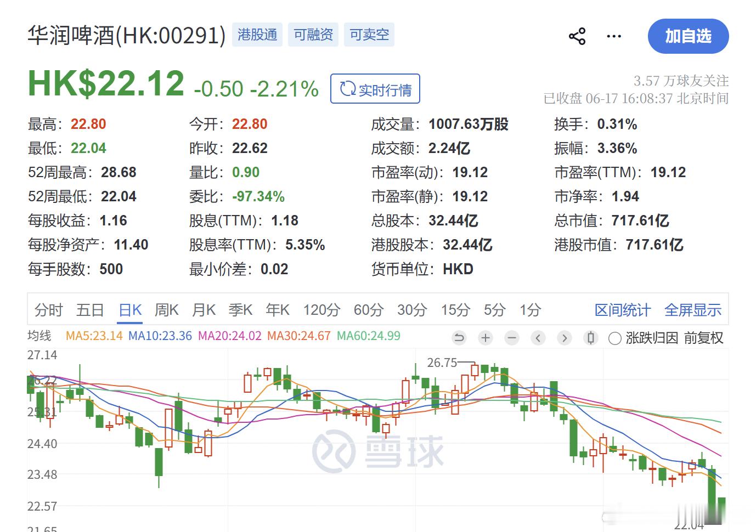Select the 月K chart tab
Screen dimensions: 756x532
click(204, 310)
